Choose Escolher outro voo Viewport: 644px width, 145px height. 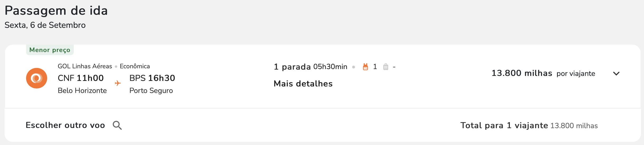pos(65,125)
